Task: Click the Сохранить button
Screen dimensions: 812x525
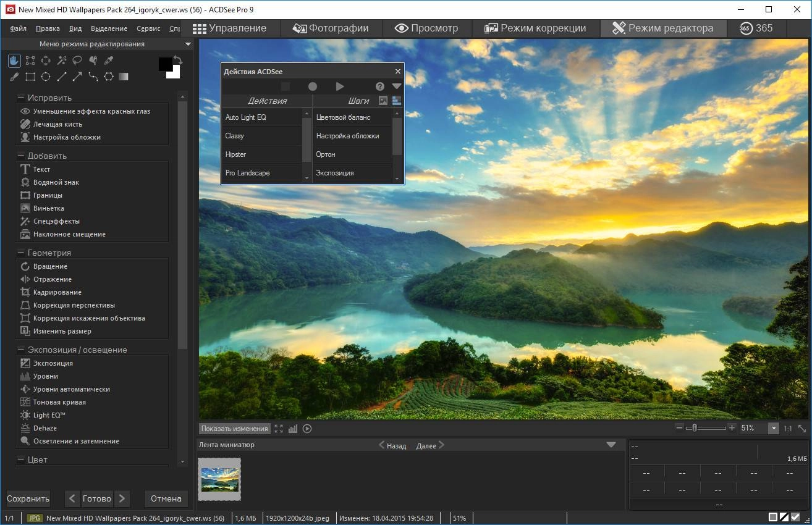Action: tap(28, 498)
